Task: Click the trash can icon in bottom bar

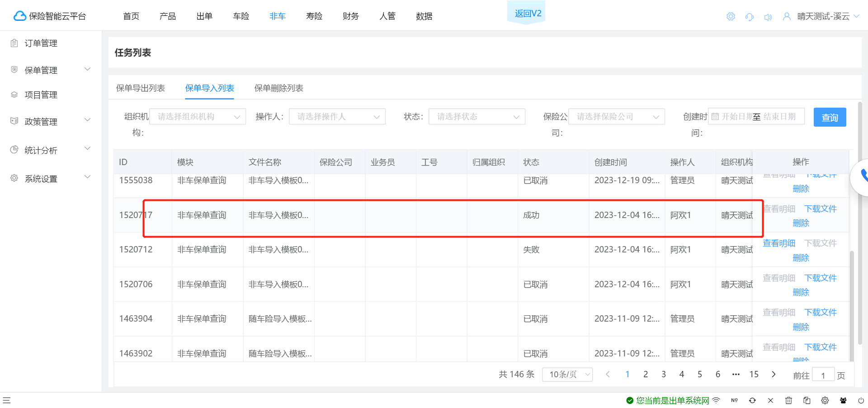Action: (788, 400)
